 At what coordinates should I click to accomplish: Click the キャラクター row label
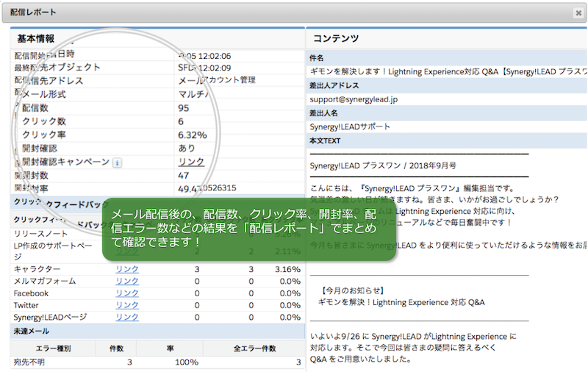tap(37, 269)
